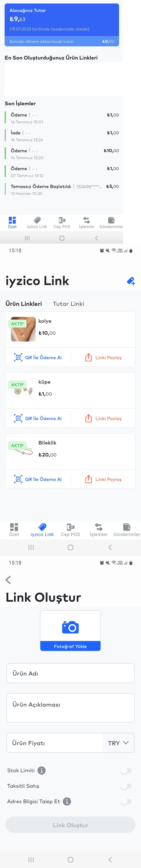Image resolution: width=141 pixels, height=868 pixels.
Task: Show info for Adres Bilgisi Talep Et
Action: click(x=67, y=801)
